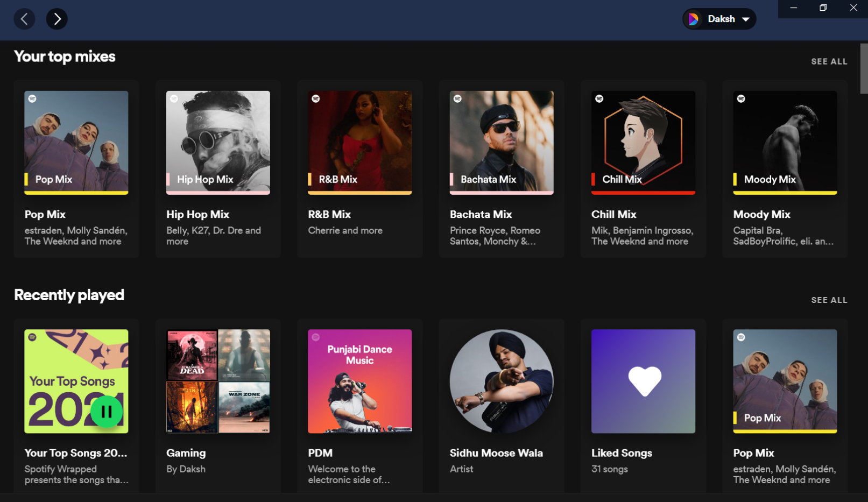This screenshot has height=502, width=868.
Task: Click 'Capital Bra, SadBoyProlific' description
Action: (x=783, y=236)
